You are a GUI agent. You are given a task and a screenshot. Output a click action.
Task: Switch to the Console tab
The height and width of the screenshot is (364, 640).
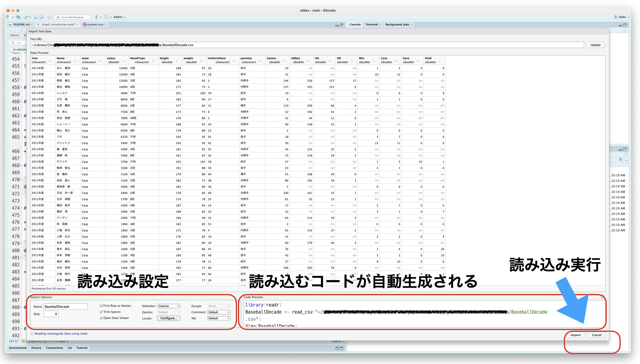[355, 25]
